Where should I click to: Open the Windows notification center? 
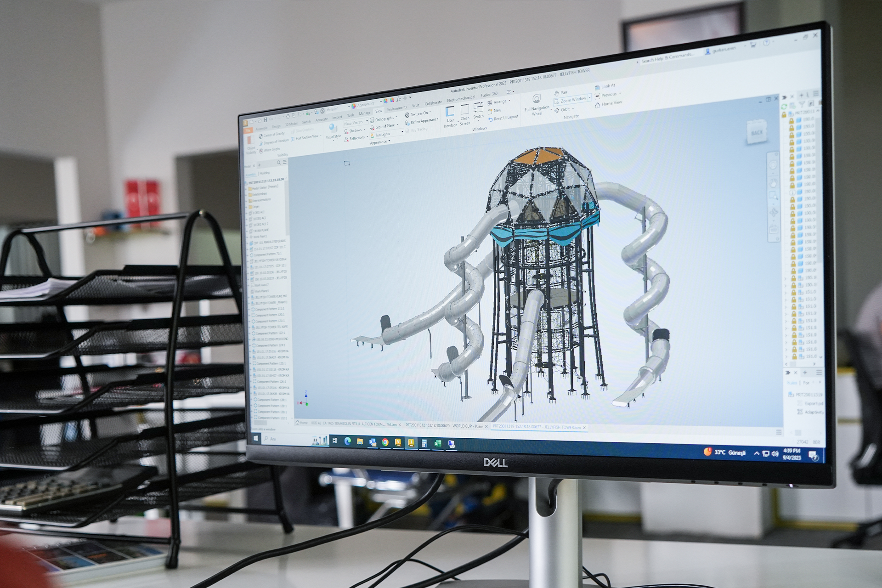click(813, 456)
